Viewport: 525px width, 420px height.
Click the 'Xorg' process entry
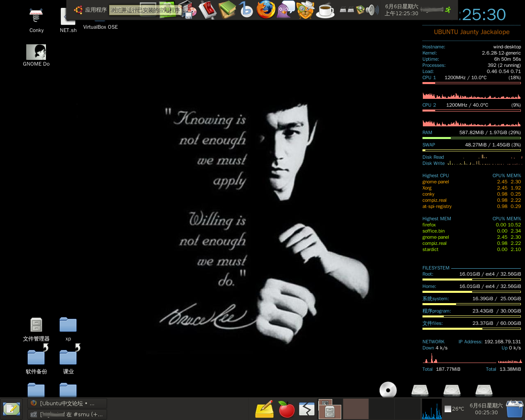427,188
